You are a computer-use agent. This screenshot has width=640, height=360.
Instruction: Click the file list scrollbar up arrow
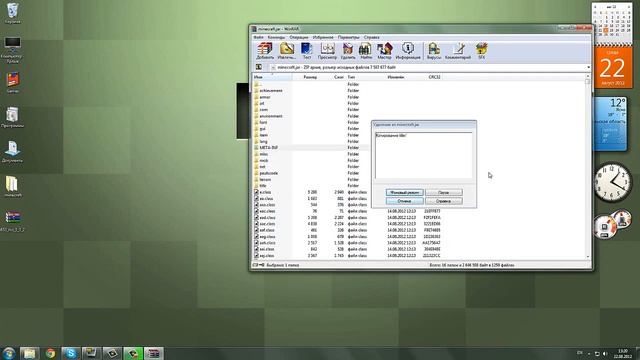[588, 76]
